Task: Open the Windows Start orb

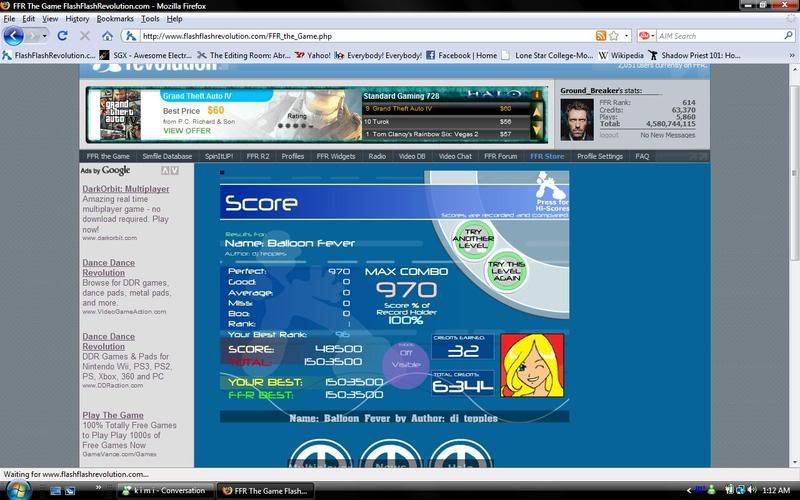Action: 18,489
